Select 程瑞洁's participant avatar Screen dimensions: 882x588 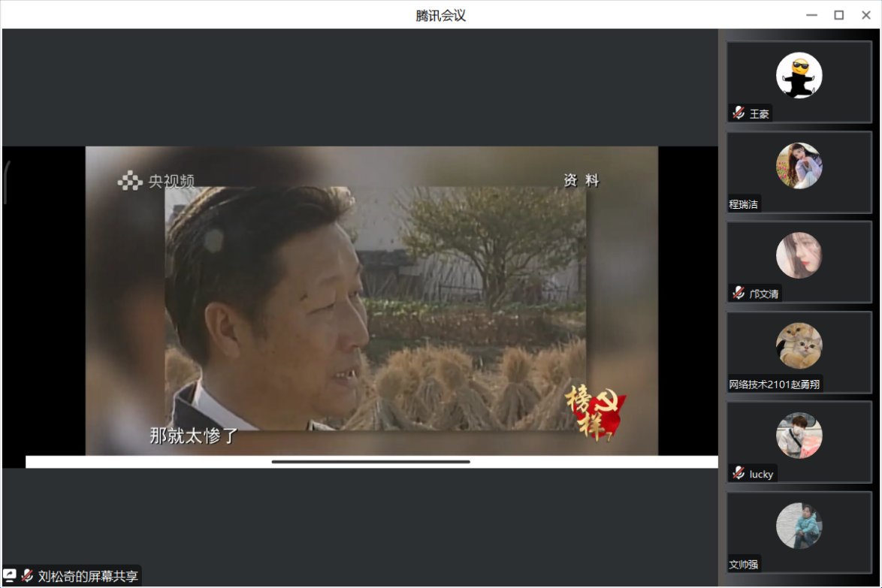[799, 166]
